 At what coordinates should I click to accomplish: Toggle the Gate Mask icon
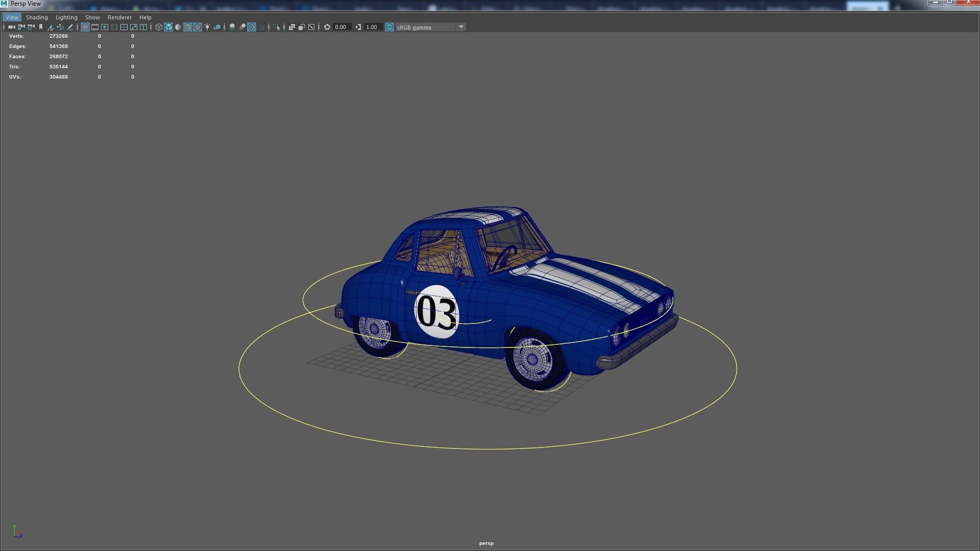tap(114, 27)
